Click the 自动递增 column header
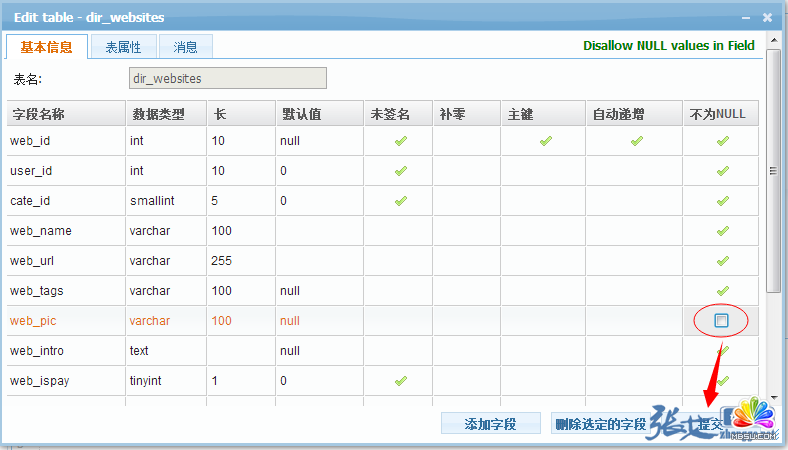The image size is (788, 450). (x=634, y=114)
